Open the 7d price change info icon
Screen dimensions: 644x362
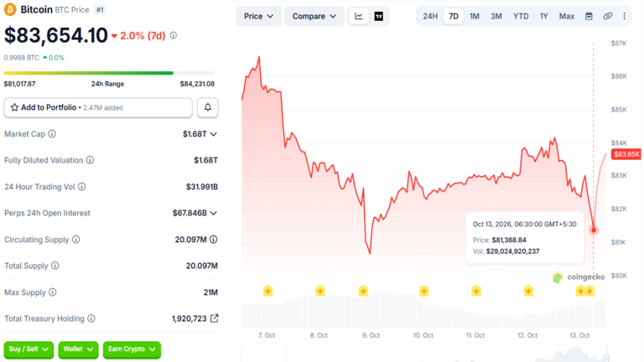(174, 36)
